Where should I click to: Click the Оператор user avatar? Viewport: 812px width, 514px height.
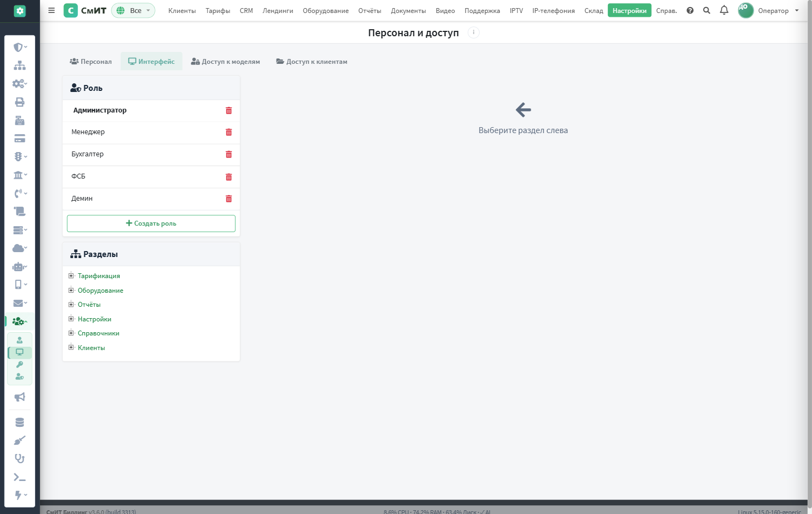tap(745, 10)
